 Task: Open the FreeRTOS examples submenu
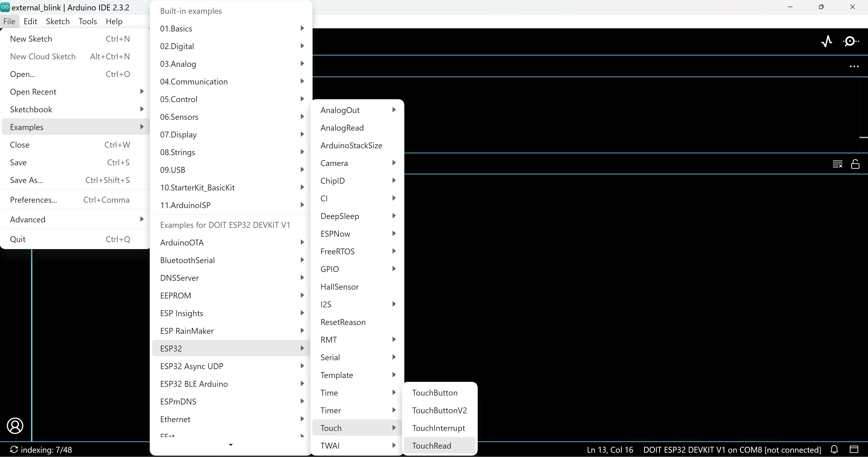[357, 252]
